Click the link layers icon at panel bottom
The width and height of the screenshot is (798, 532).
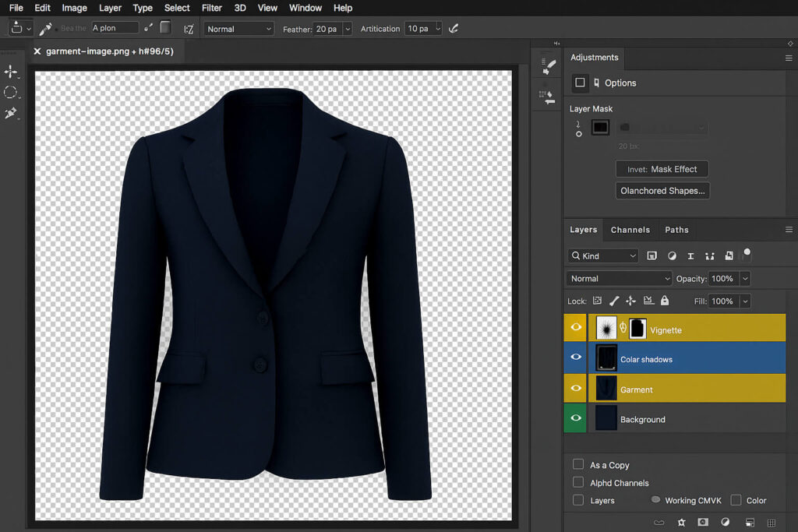pos(659,522)
